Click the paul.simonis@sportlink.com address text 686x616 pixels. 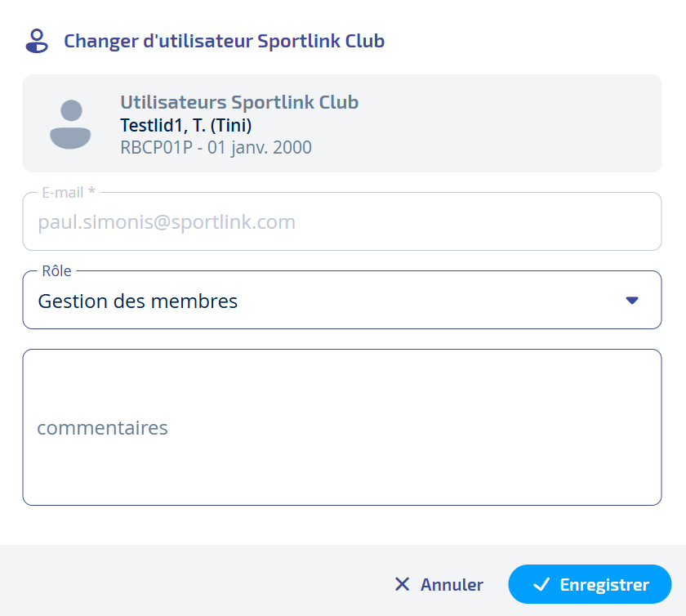[167, 222]
